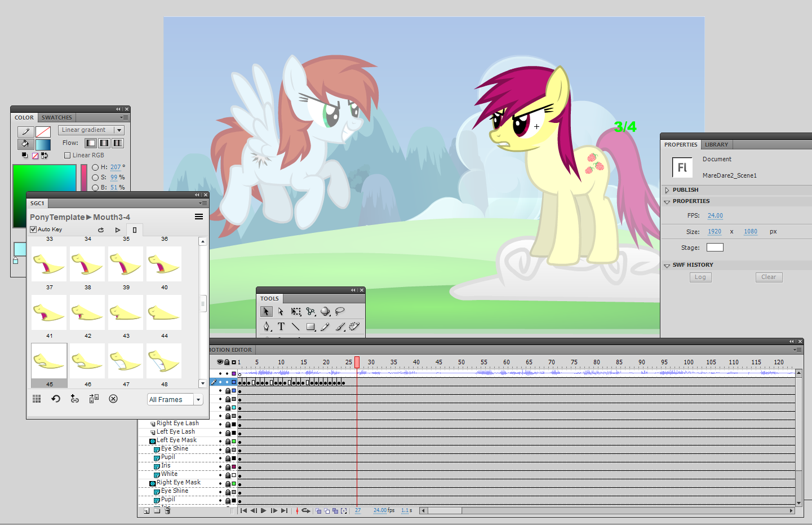Collapse the PROPERTIES section

pyautogui.click(x=667, y=201)
